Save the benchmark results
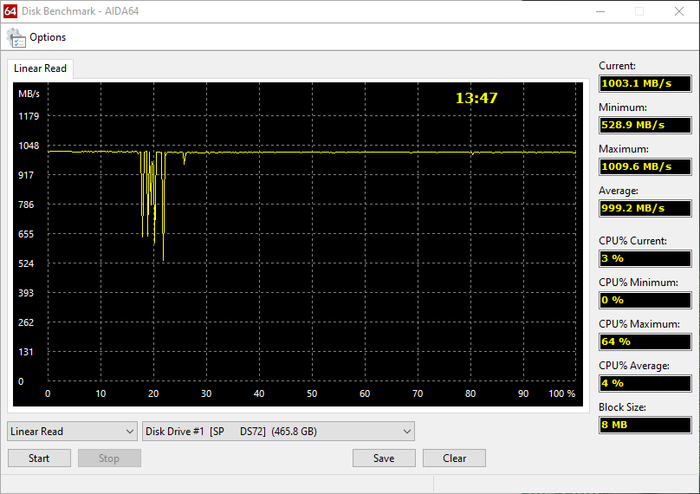Image resolution: width=700 pixels, height=494 pixels. click(x=383, y=458)
